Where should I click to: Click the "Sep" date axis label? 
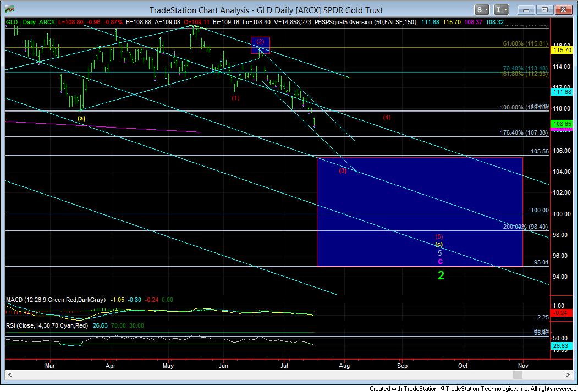(x=402, y=366)
